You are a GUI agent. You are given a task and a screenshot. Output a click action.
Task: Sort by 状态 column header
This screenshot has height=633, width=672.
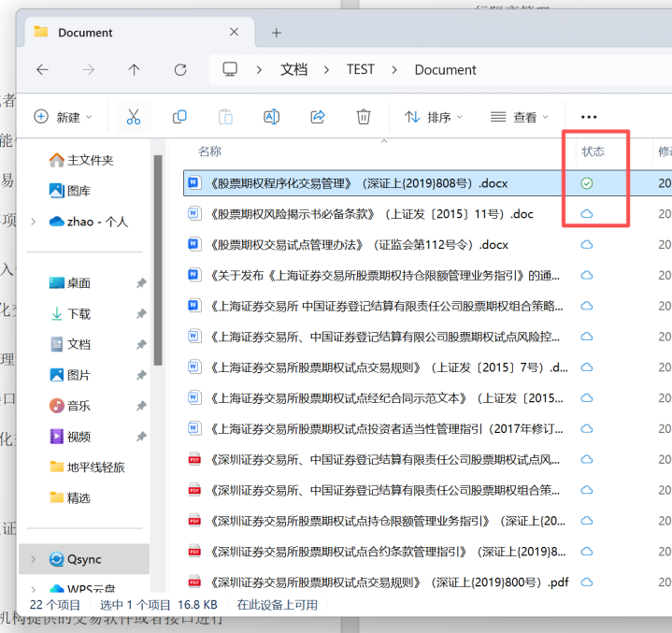(593, 151)
